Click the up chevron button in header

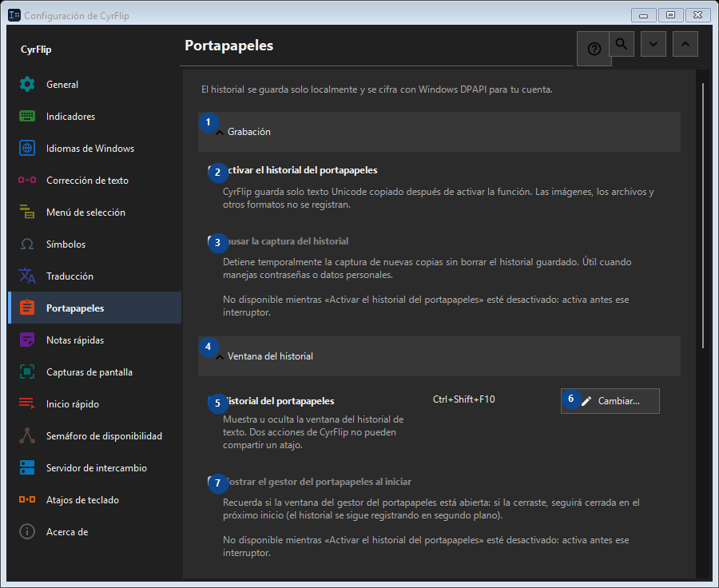(685, 44)
